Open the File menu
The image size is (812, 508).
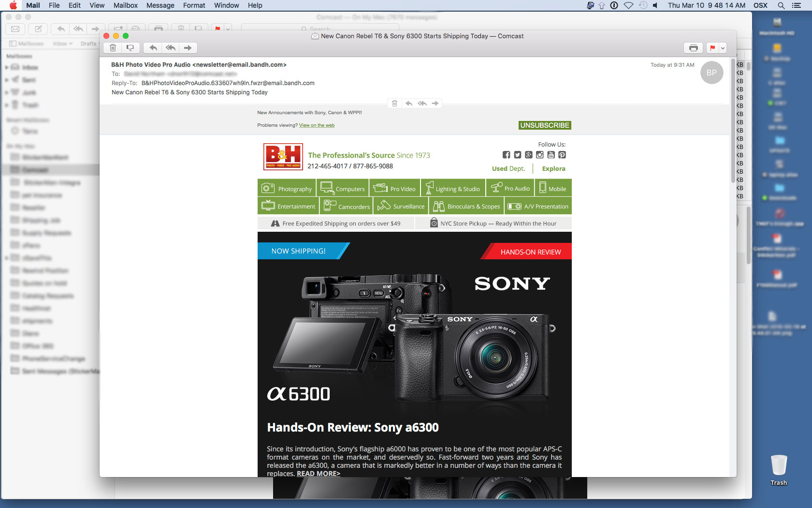click(54, 5)
